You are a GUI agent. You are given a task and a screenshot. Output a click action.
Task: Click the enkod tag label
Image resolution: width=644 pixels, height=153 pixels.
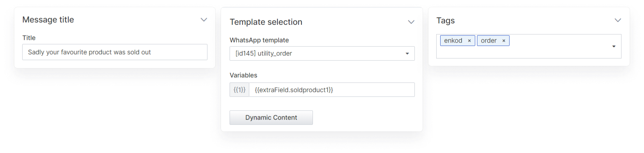pos(453,40)
